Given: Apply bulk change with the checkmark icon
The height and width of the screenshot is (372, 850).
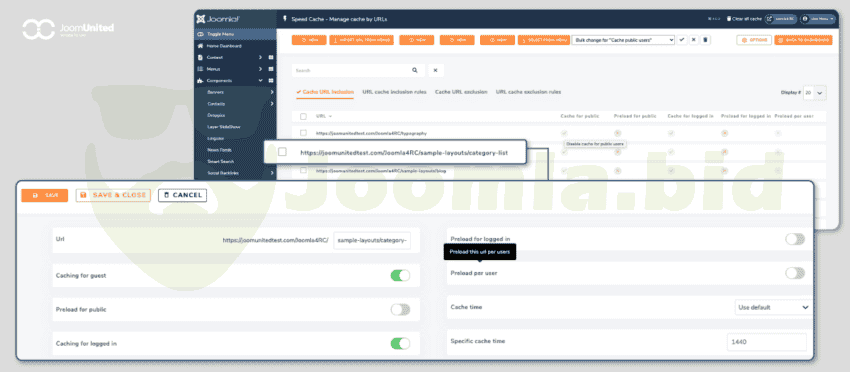Looking at the screenshot, I should click(x=682, y=40).
